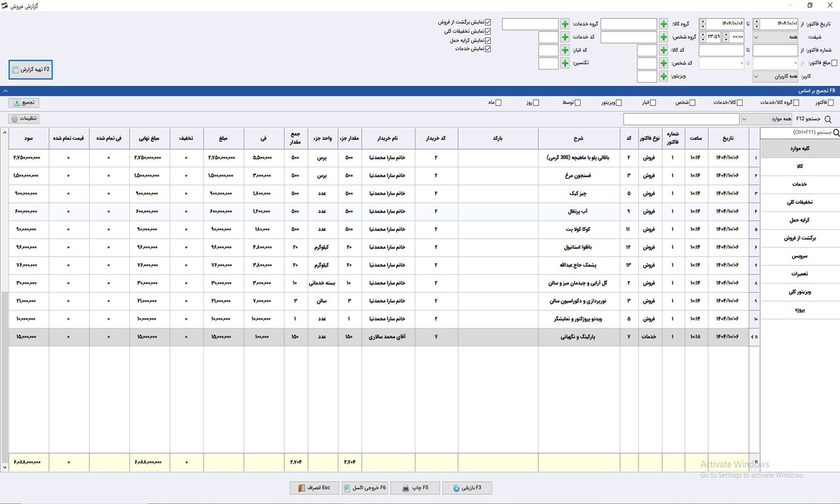840x504 pixels.
Task: Click the green plus beside گروه شخص
Action: coord(663,37)
